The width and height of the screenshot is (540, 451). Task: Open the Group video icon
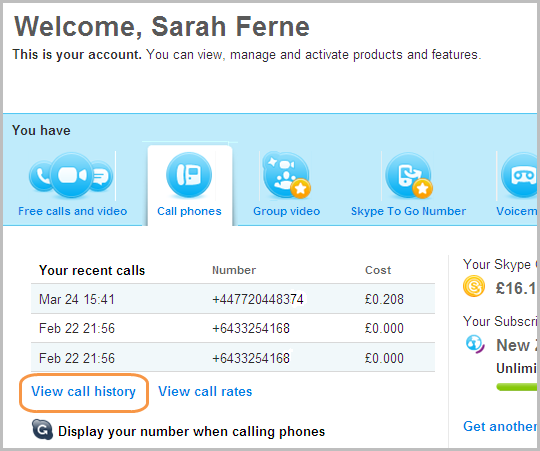(x=287, y=176)
